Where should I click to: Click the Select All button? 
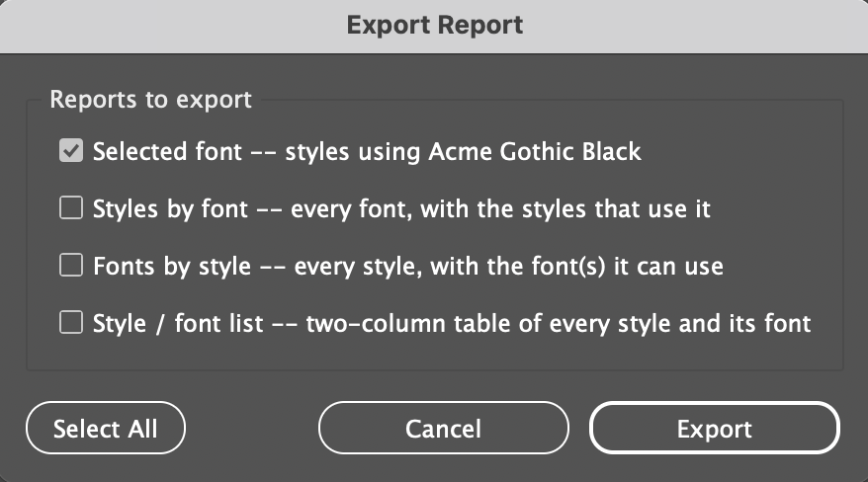click(x=106, y=429)
